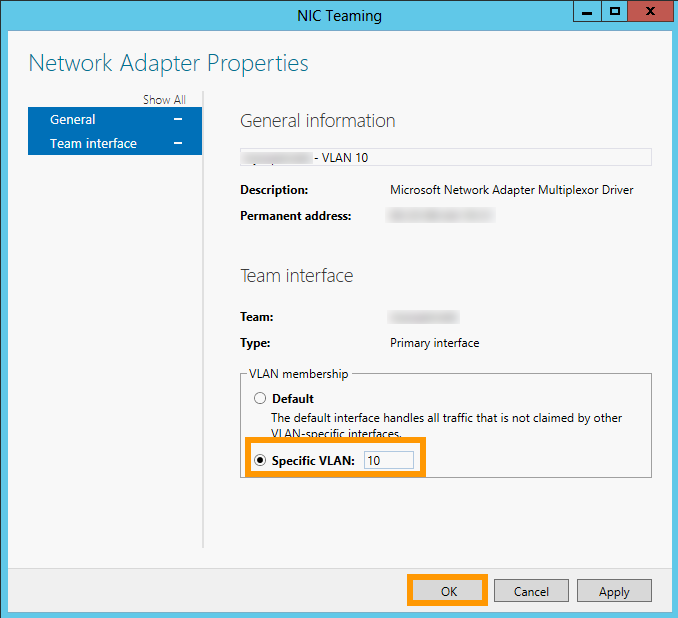The image size is (678, 618).
Task: Minimize the NIC Teaming window
Action: [x=588, y=11]
